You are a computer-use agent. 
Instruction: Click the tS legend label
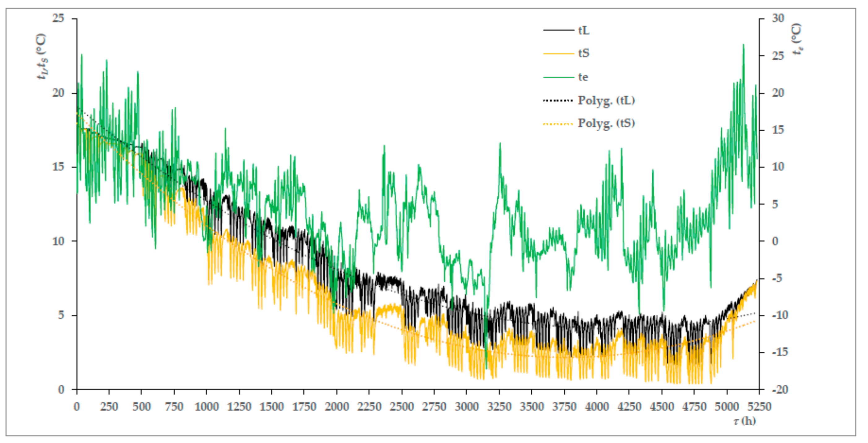click(584, 53)
